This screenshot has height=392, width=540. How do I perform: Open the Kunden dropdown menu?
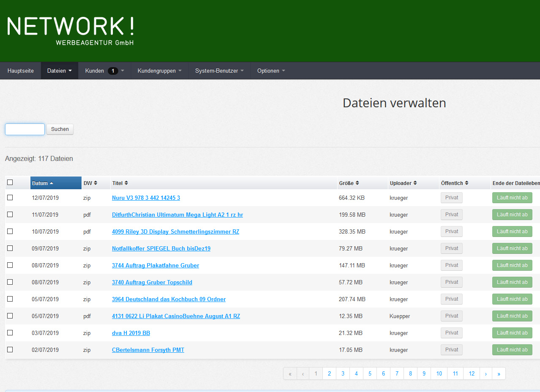(x=104, y=71)
